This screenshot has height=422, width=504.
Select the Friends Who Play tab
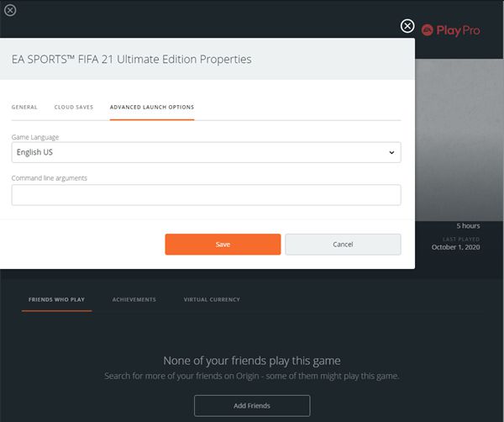(56, 299)
